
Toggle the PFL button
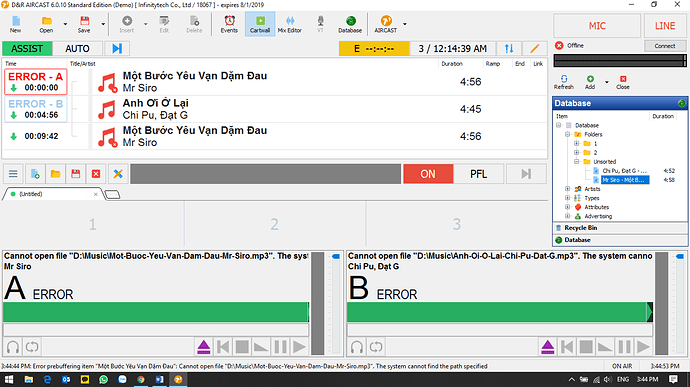click(478, 174)
